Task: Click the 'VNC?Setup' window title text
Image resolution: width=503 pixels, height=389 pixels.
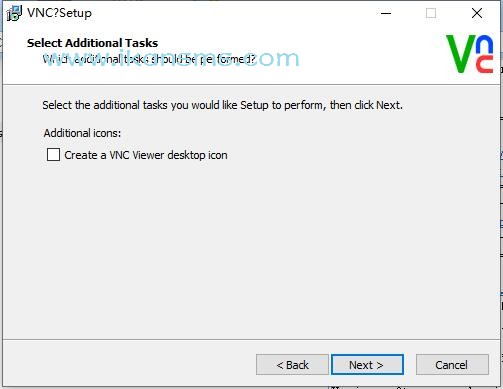Action: pos(59,13)
